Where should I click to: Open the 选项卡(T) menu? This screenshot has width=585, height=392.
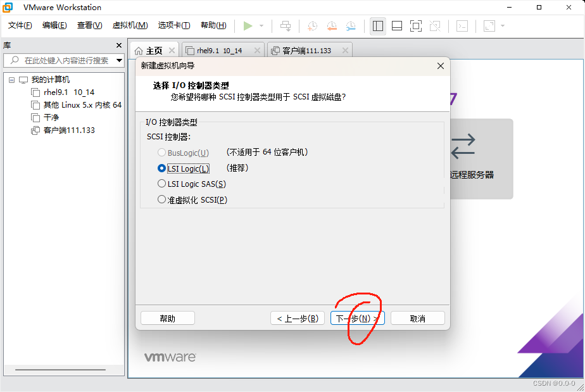pos(174,25)
